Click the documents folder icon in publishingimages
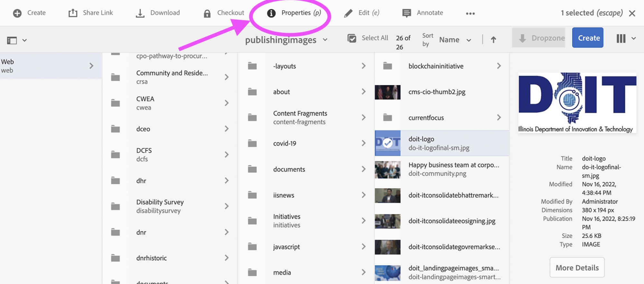Image resolution: width=644 pixels, height=284 pixels. click(x=252, y=169)
